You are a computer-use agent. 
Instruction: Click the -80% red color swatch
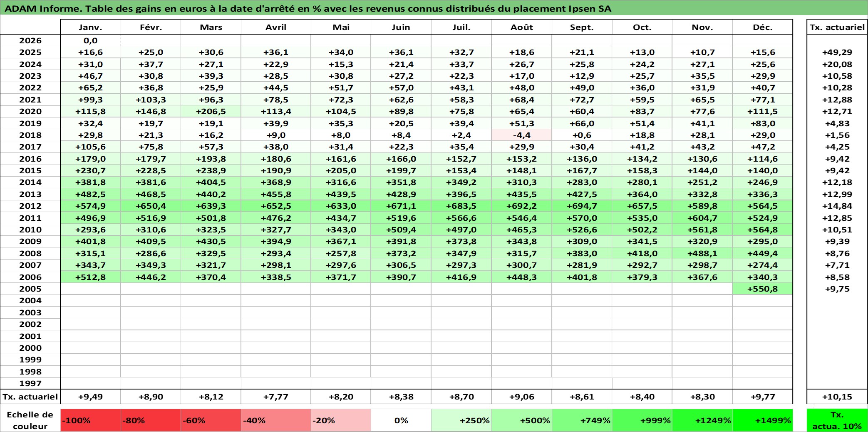tap(151, 420)
